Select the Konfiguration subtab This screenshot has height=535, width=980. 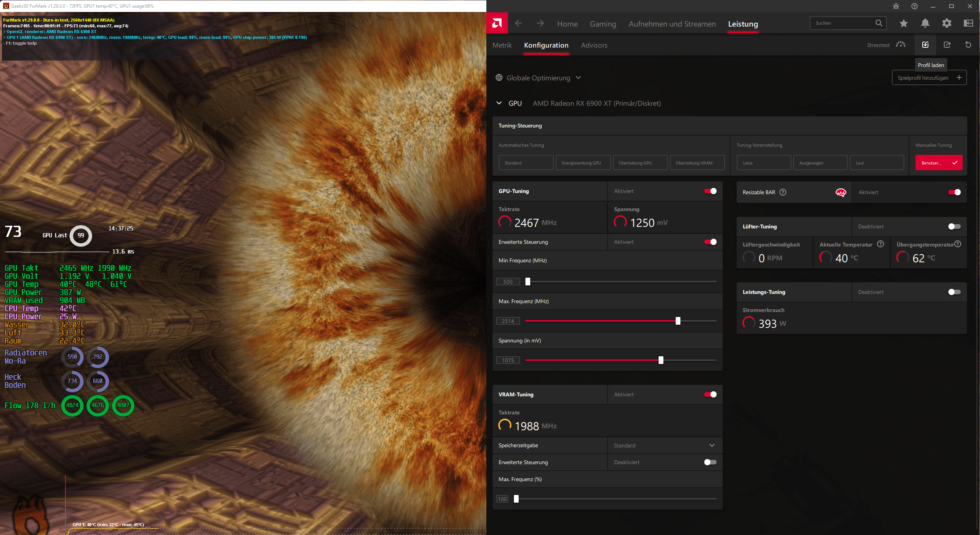[546, 45]
